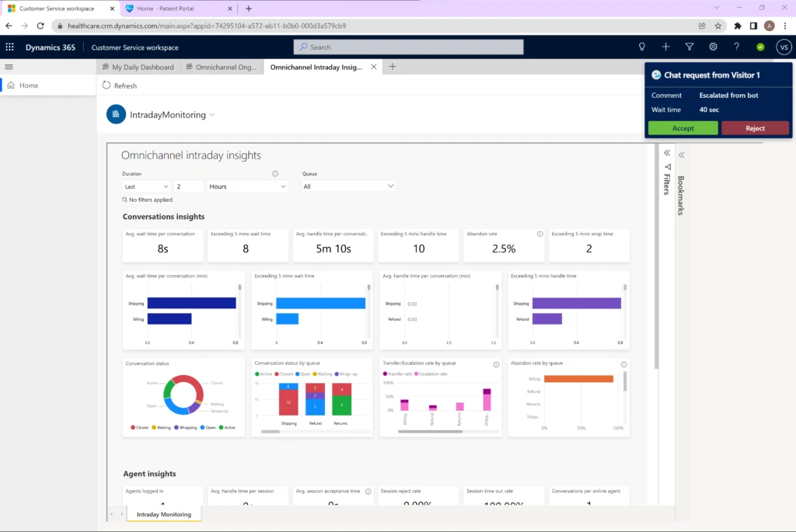Click the help question mark icon
Viewport: 796px width, 532px height.
[736, 47]
